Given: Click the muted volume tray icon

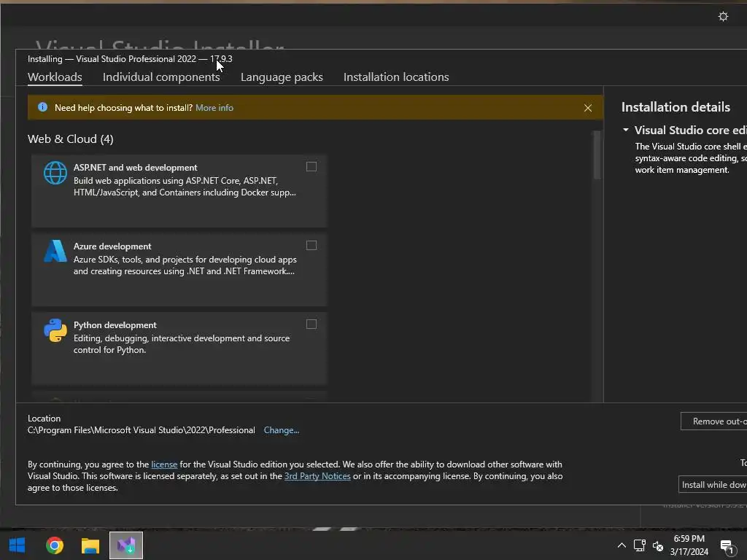Looking at the screenshot, I should click(x=658, y=546).
